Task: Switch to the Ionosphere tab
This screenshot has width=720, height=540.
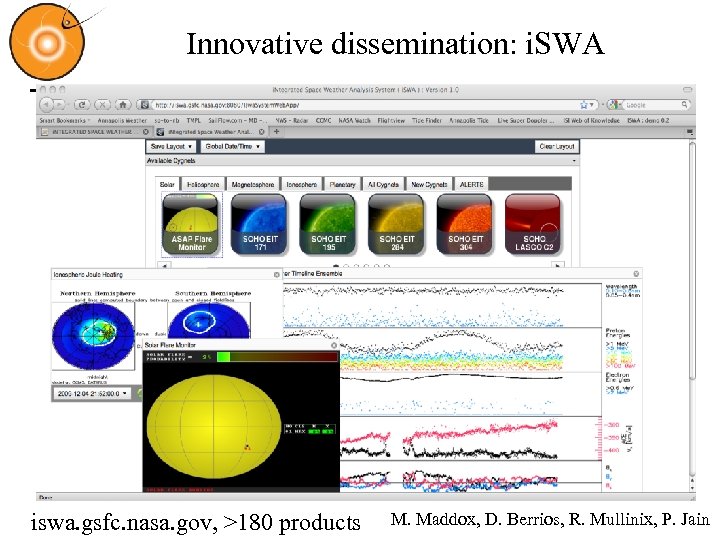Action: (x=302, y=185)
